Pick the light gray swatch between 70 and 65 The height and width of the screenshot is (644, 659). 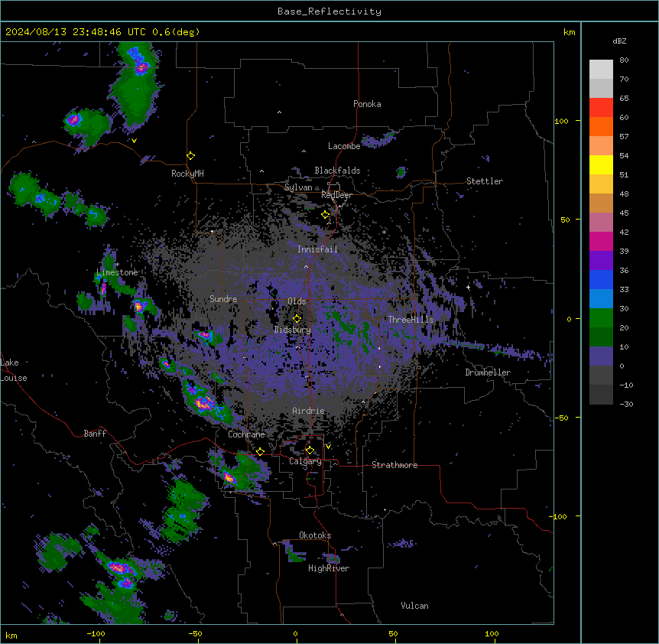(x=601, y=88)
